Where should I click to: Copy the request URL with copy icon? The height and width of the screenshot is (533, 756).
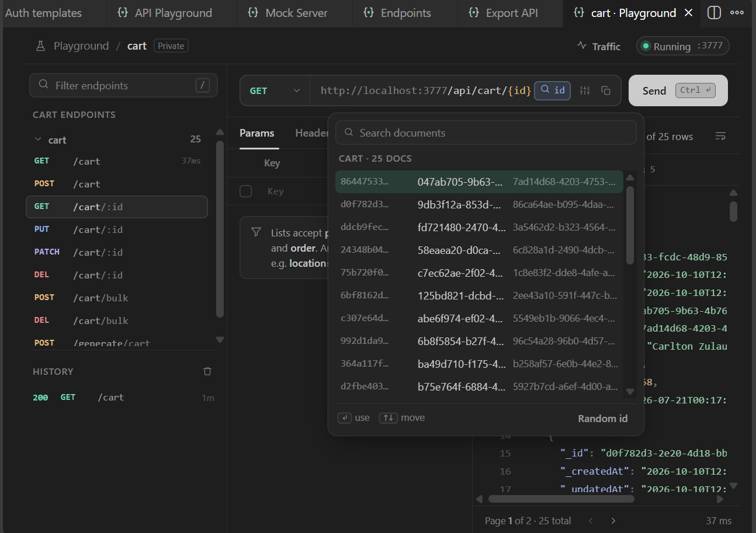point(606,90)
